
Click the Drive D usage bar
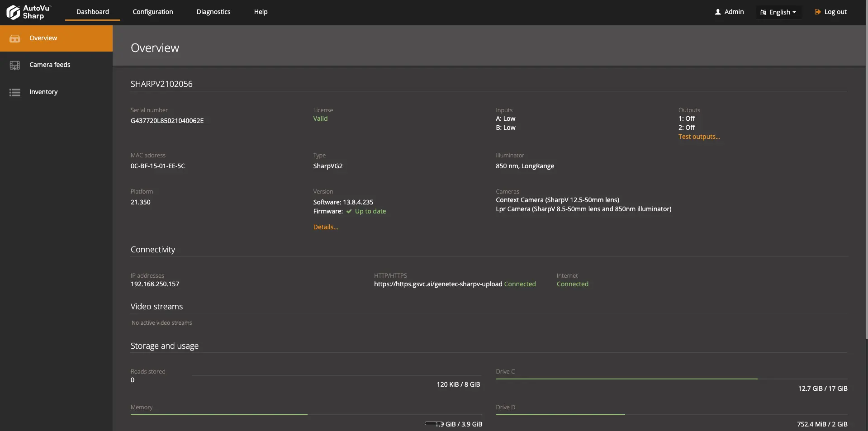click(672, 414)
